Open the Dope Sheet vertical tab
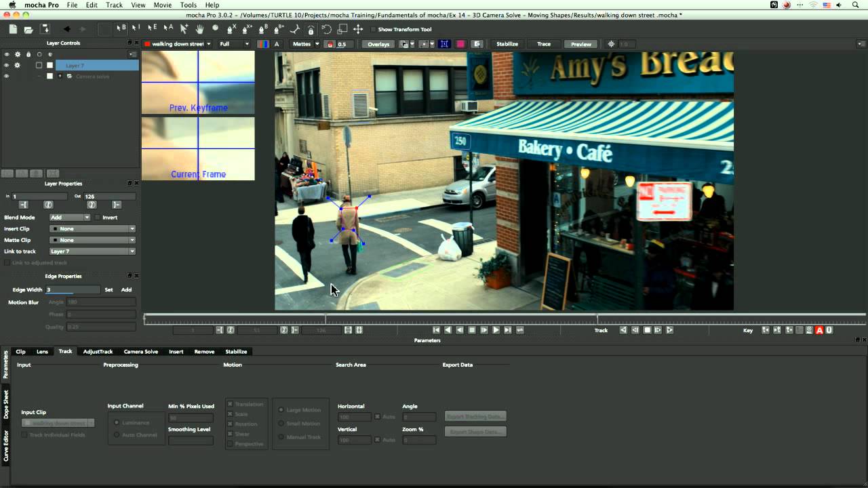This screenshot has height=488, width=868. (6, 404)
